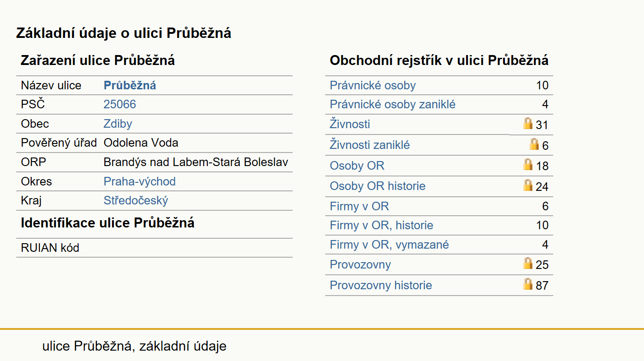Image resolution: width=644 pixels, height=361 pixels.
Task: Open the Praha-východ district link
Action: point(140,181)
